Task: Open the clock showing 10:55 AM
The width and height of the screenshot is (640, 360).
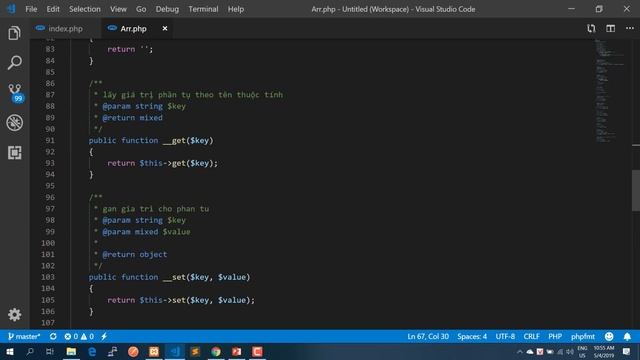Action: point(604,351)
